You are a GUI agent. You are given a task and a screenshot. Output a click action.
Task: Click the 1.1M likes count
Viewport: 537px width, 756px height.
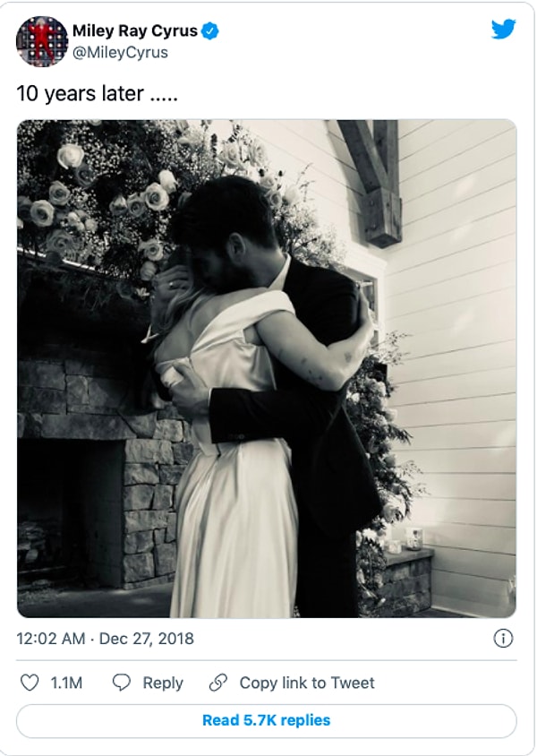[66, 683]
